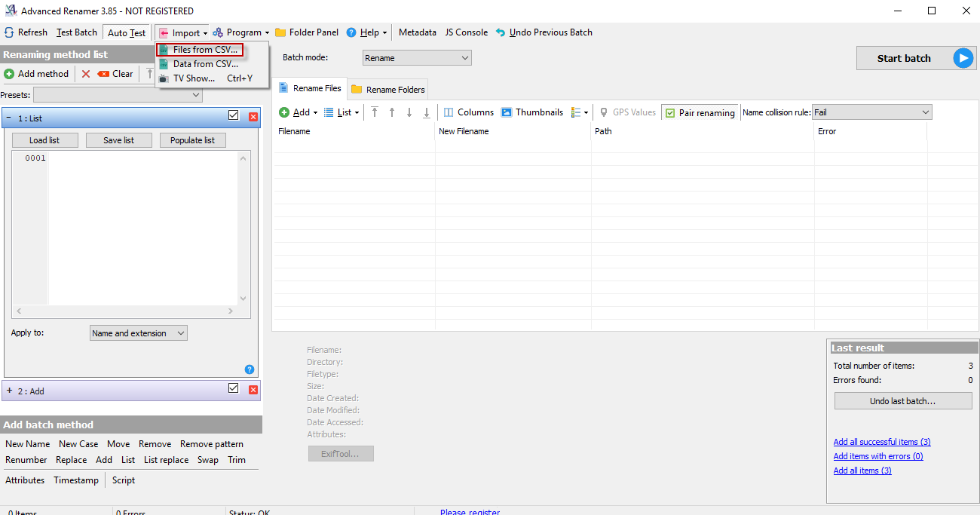Click Undo Previous Batch icon
The width and height of the screenshot is (980, 515).
[x=501, y=32]
